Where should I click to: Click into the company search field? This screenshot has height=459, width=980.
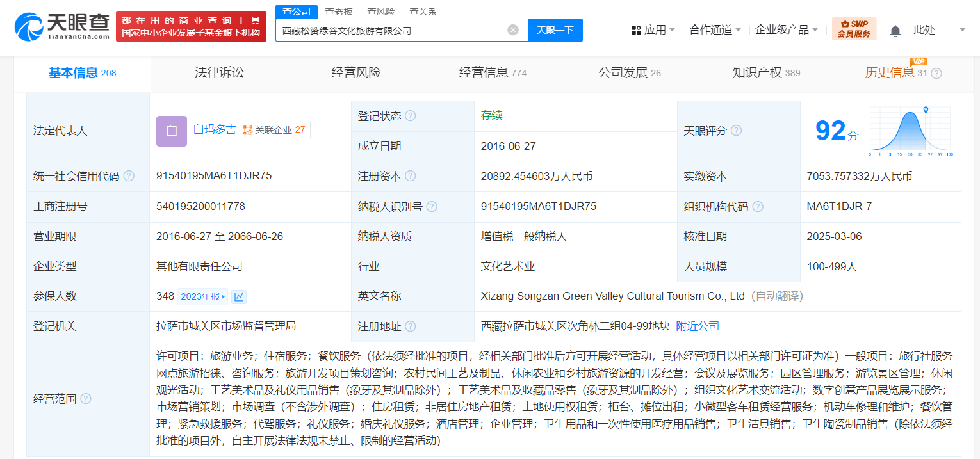coord(391,30)
